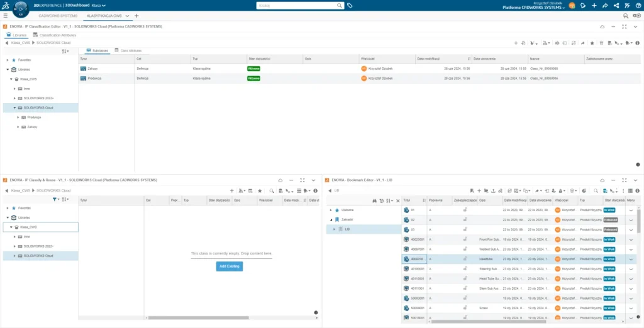The image size is (644, 328).
Task: Open the hamburger menu in the tab bar
Action: point(5,16)
